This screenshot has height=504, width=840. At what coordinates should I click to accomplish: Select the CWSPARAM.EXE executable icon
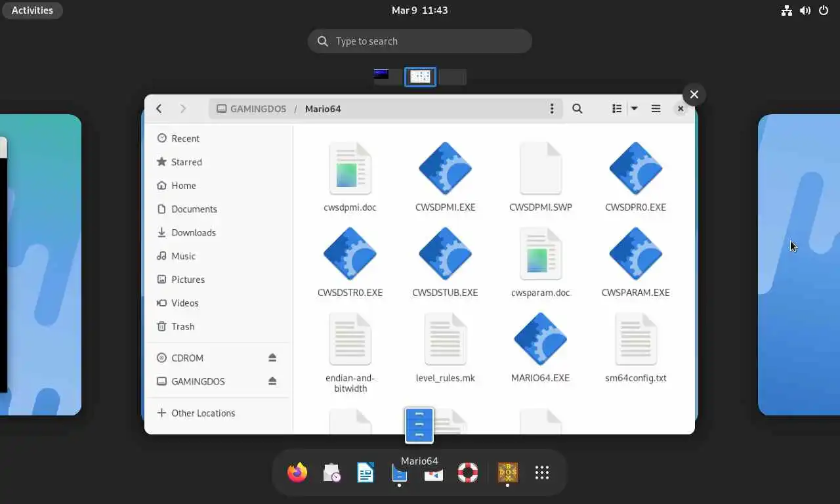635,254
